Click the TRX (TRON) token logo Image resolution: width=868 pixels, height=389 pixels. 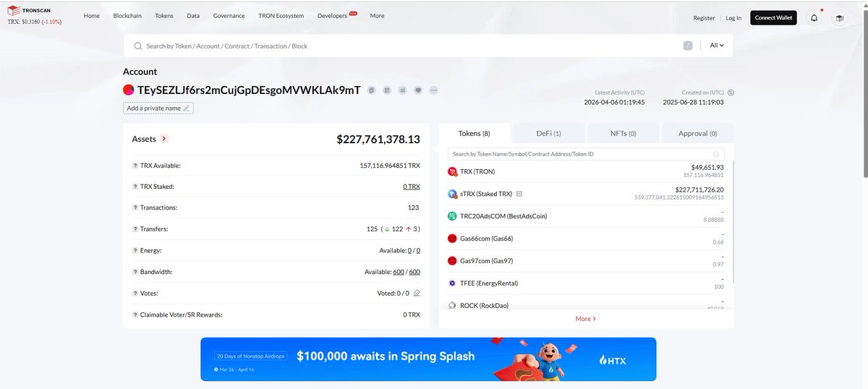coord(453,171)
